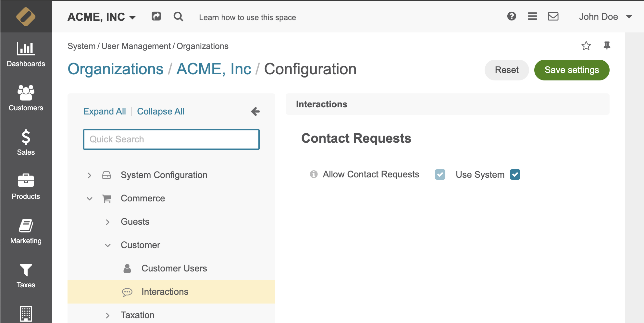Click the Save settings button
Image resolution: width=644 pixels, height=323 pixels.
(x=572, y=70)
